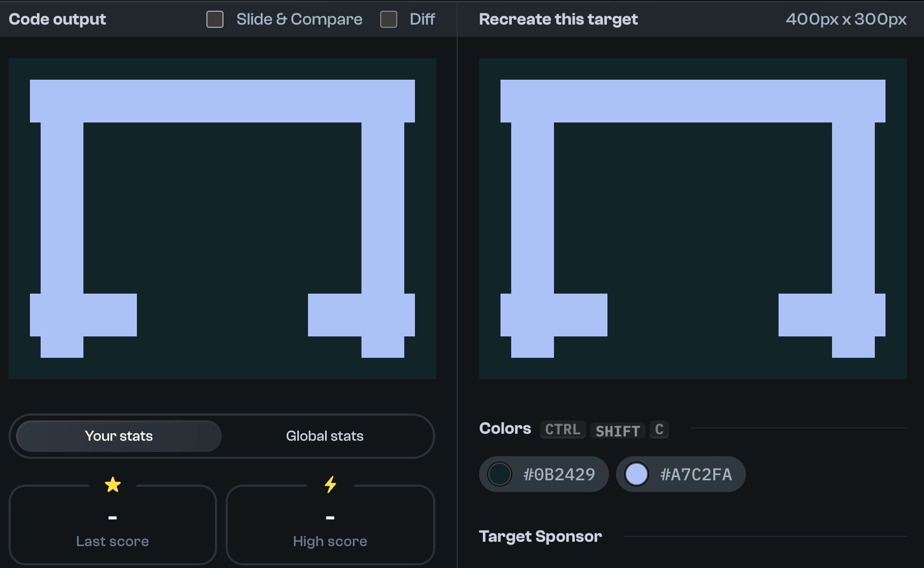The height and width of the screenshot is (568, 924).
Task: Click the High score card
Action: [x=330, y=525]
